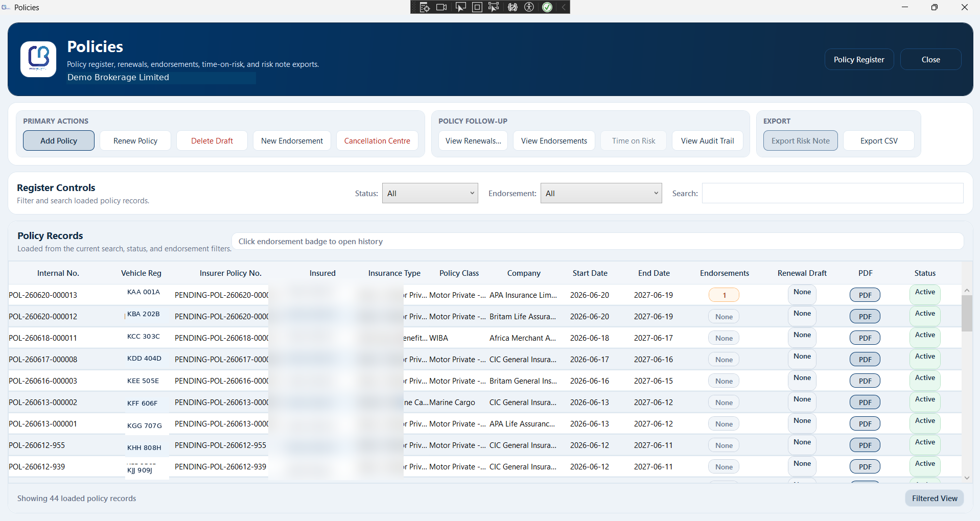Open Live Visual Tree from debug toolbar
980x521 pixels.
point(425,7)
